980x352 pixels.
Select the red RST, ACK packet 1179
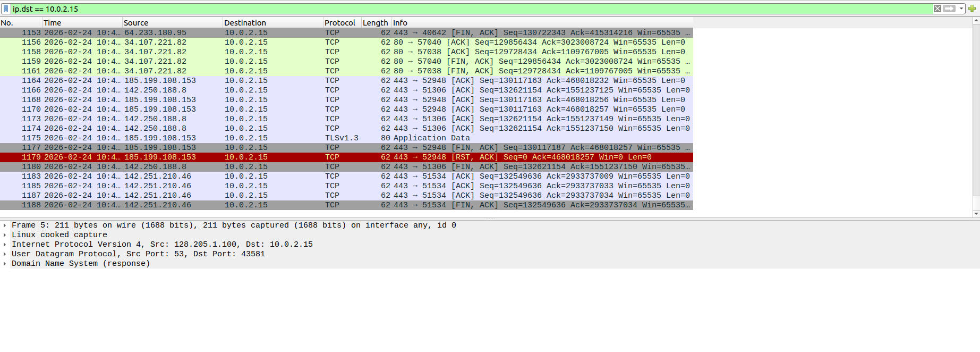pos(346,157)
